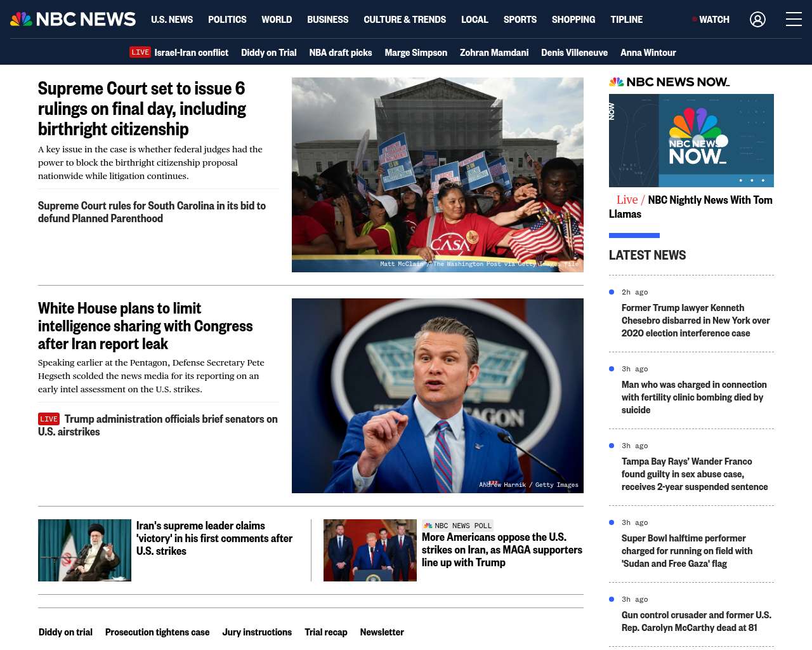This screenshot has height=650, width=812.
Task: Click the NBC News Poll label
Action: pos(457,526)
